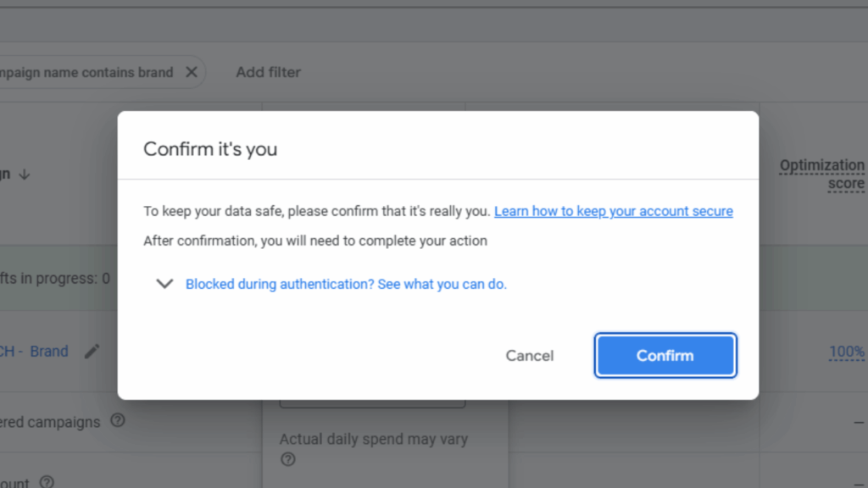
Task: Click 'Actual daily spend may vary' text
Action: [374, 439]
